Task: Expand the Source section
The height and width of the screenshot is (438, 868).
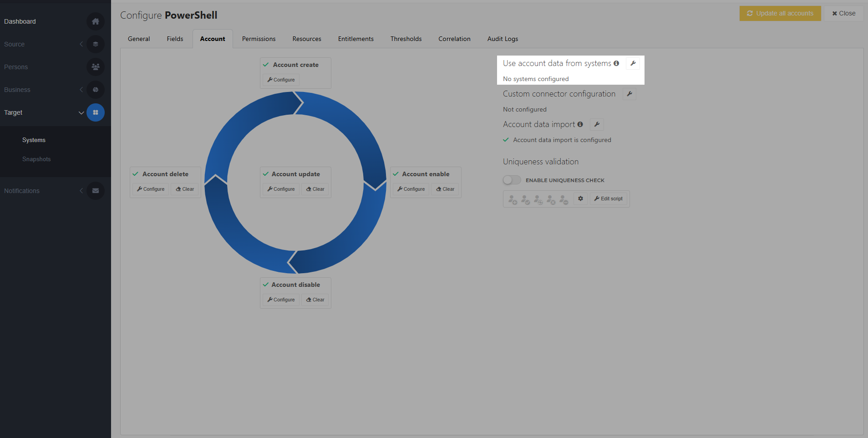Action: coord(81,44)
